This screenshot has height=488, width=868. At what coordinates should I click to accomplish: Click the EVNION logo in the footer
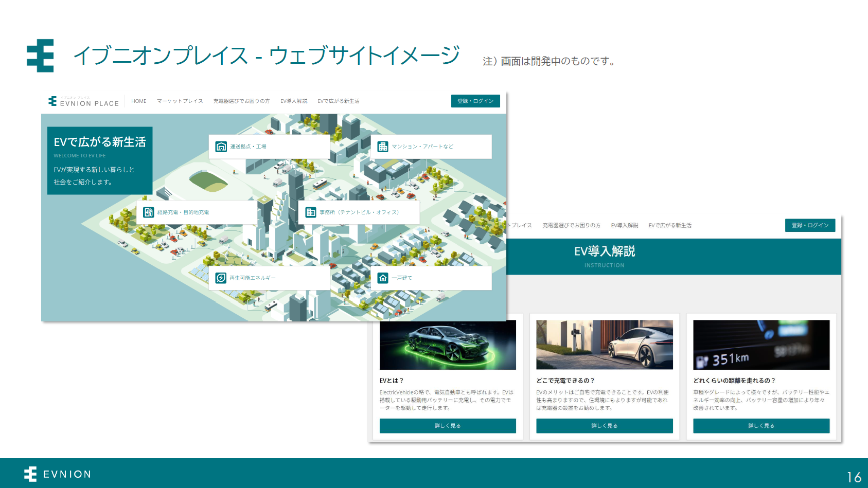tap(30, 474)
